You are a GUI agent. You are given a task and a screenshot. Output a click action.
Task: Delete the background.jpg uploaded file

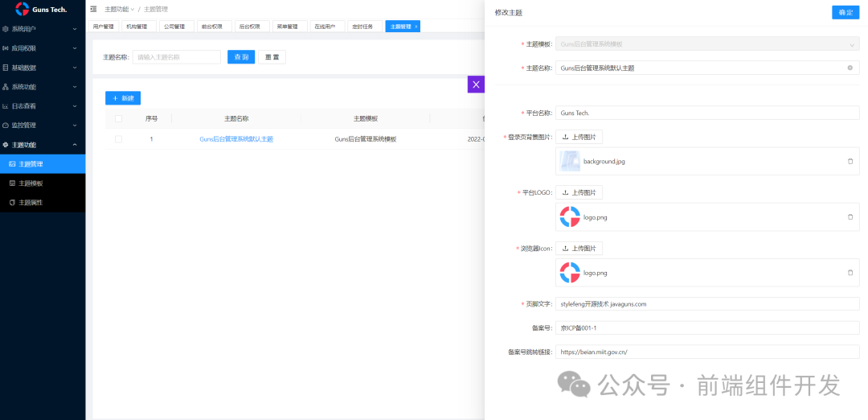(850, 162)
